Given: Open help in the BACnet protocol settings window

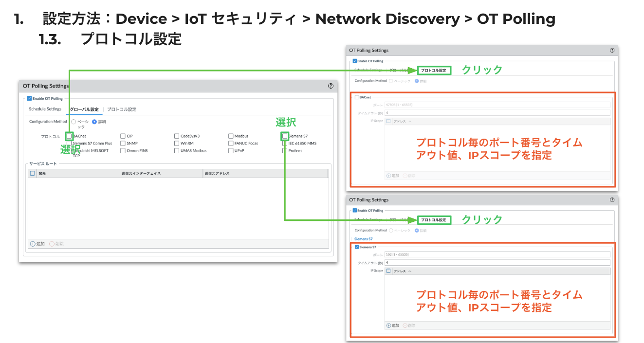Looking at the screenshot, I should tap(612, 50).
